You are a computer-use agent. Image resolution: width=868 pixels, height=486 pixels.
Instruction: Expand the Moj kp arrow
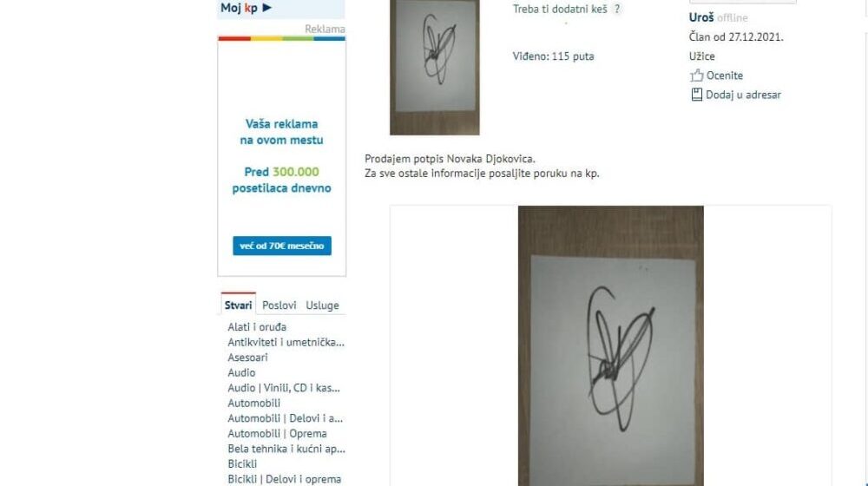(x=266, y=8)
